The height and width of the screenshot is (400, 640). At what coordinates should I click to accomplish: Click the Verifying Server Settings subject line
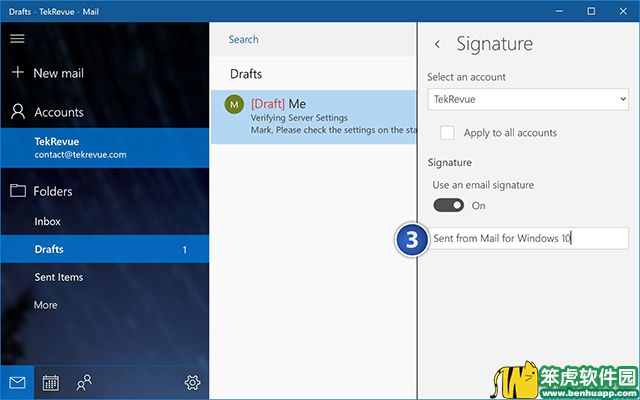click(x=299, y=118)
